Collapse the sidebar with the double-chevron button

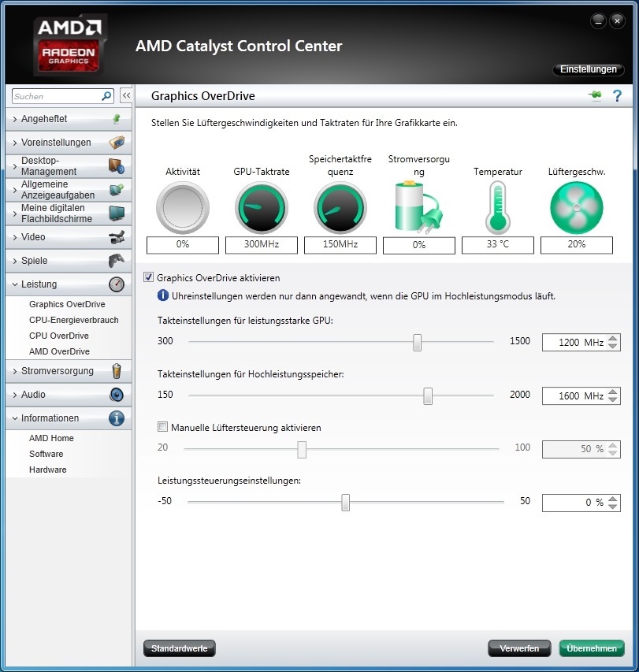(126, 95)
